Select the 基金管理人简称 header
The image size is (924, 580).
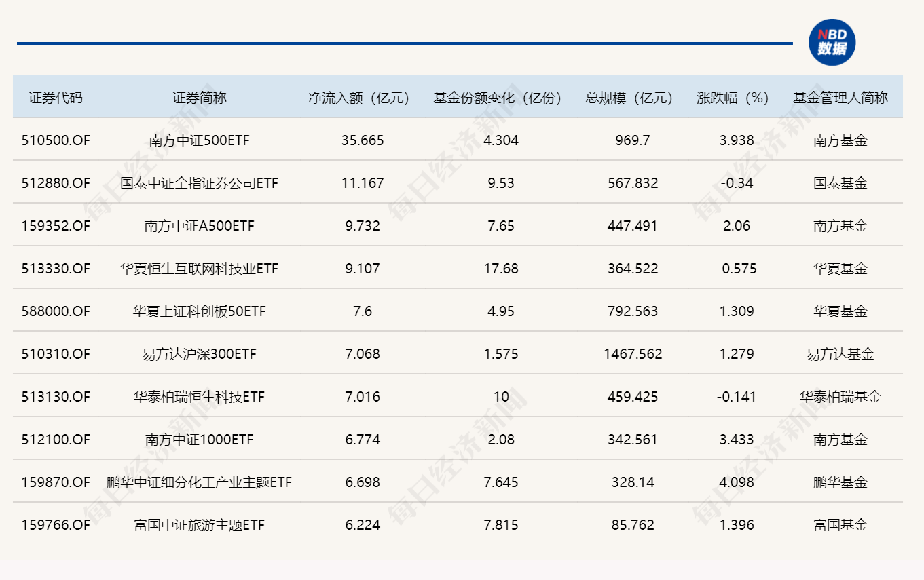coord(841,97)
